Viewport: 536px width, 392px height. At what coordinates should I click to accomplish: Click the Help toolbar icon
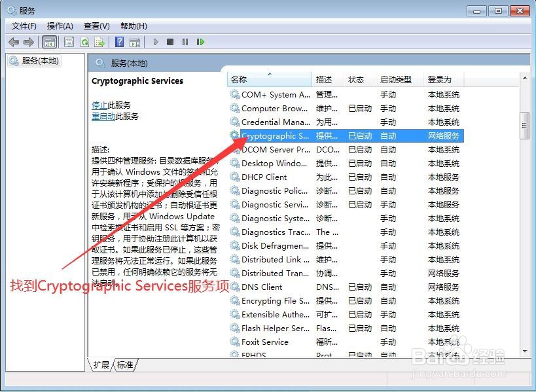tap(119, 42)
